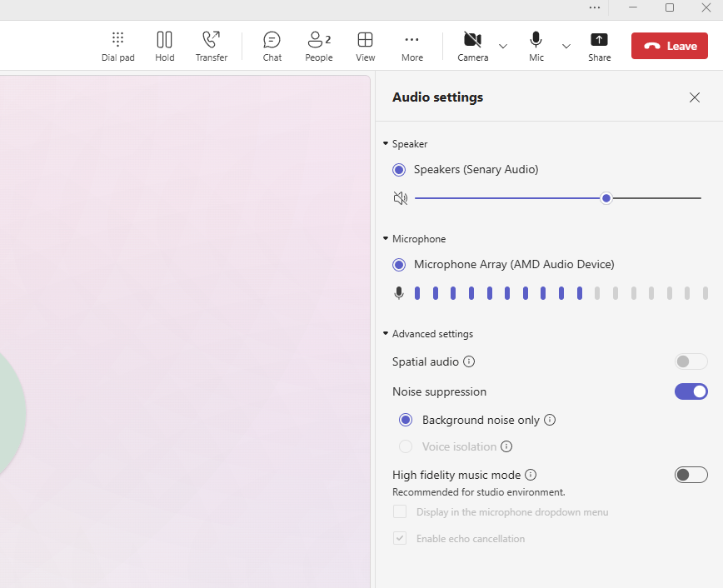Close the Audio settings panel

(x=695, y=97)
